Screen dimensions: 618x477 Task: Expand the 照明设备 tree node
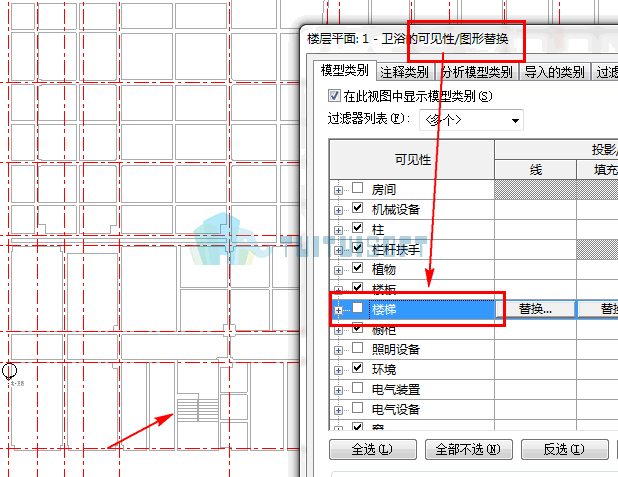pyautogui.click(x=338, y=350)
